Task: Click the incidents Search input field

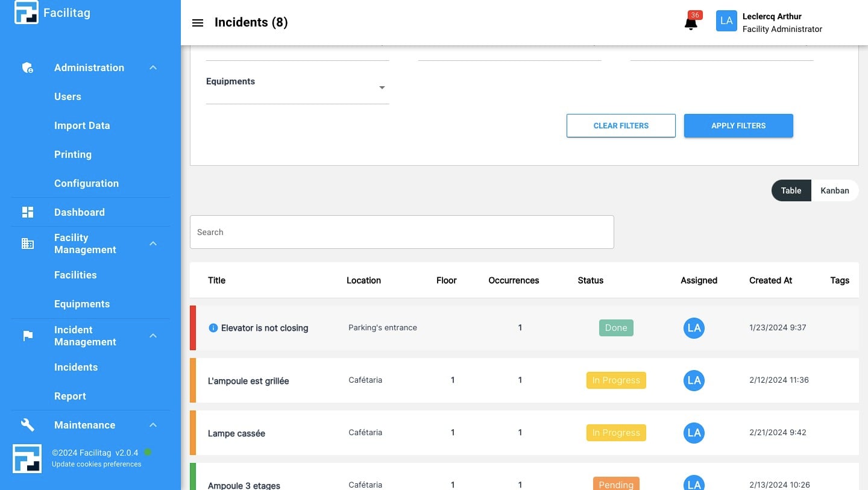Action: pyautogui.click(x=401, y=232)
